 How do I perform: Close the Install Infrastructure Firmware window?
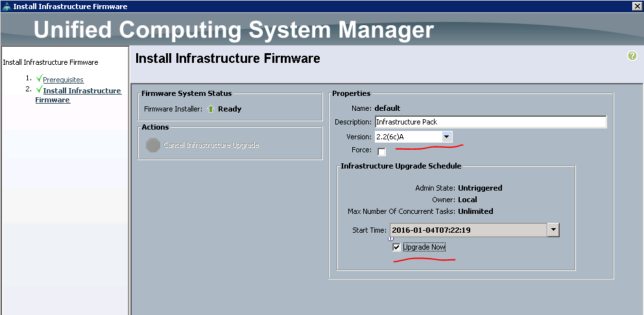click(x=638, y=6)
